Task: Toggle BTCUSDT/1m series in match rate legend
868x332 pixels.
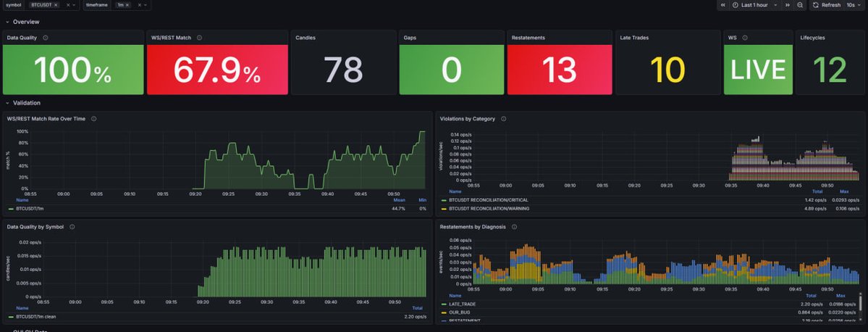Action: point(30,208)
